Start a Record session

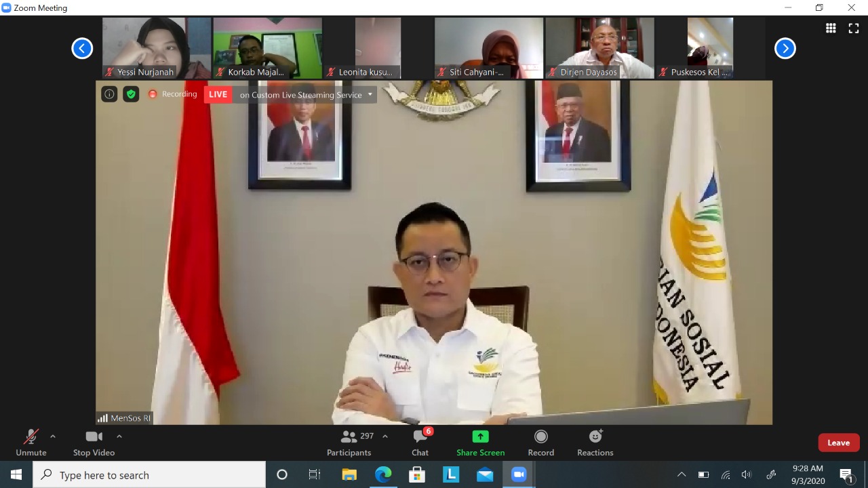click(x=540, y=441)
